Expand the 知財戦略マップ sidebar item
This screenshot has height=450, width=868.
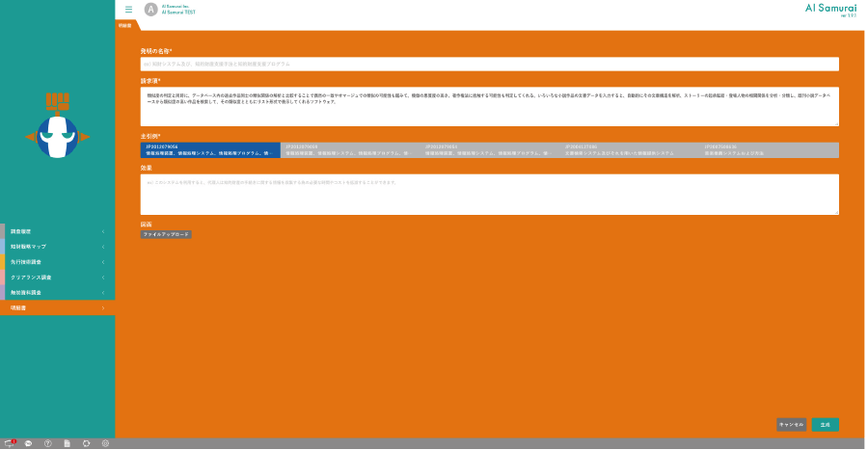[57, 247]
